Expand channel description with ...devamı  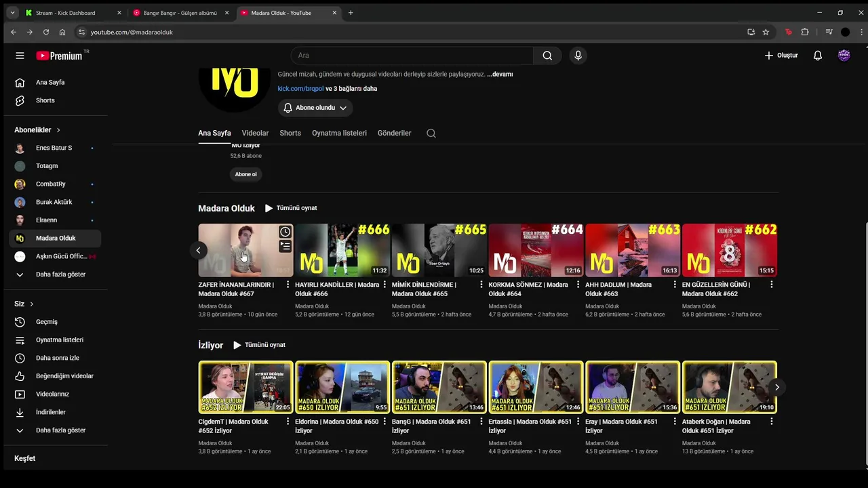500,75
